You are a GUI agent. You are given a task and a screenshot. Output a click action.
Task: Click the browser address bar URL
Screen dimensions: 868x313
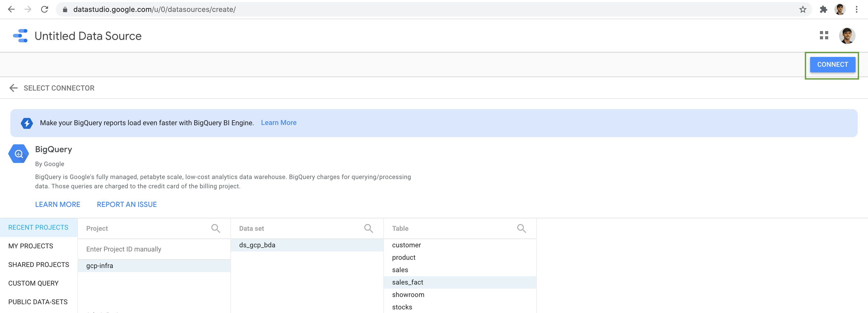(x=154, y=10)
